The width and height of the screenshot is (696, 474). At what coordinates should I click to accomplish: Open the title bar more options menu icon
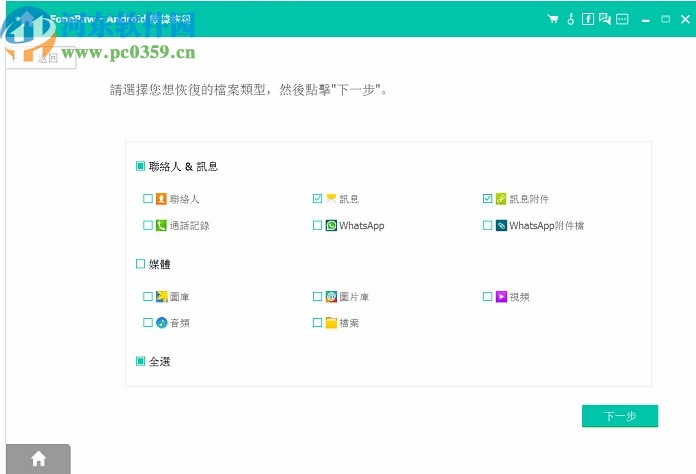point(622,19)
